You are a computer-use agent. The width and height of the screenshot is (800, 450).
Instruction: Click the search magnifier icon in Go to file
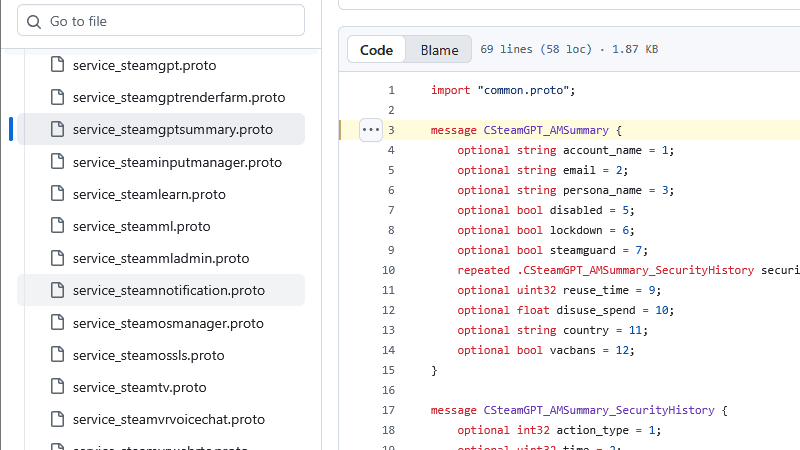click(34, 21)
